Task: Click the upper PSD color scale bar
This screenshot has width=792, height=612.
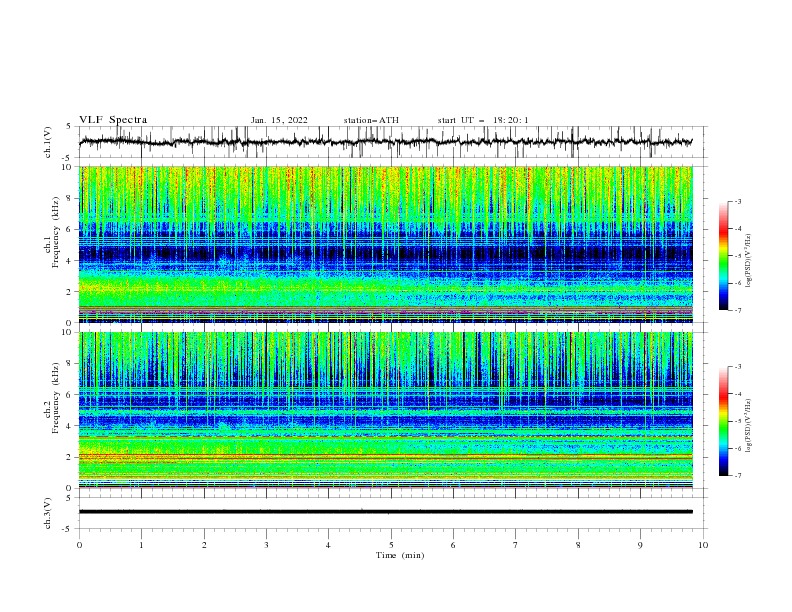Action: pos(723,256)
